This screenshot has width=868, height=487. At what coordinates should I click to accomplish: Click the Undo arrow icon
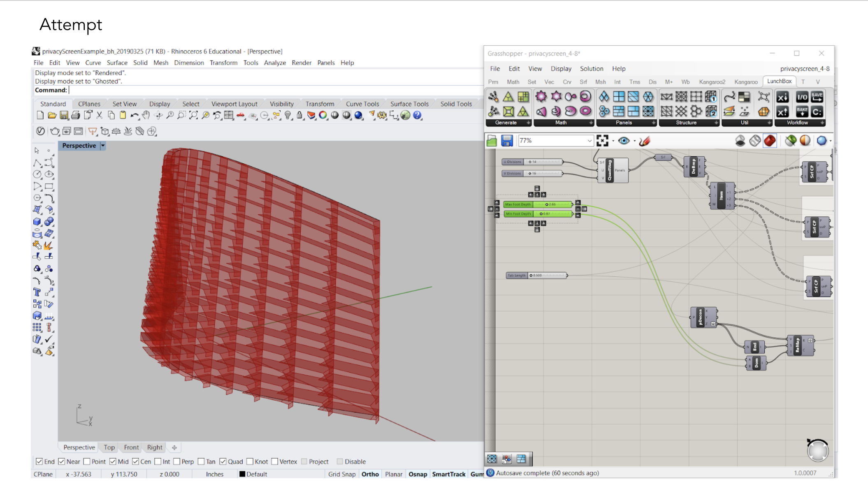(x=134, y=116)
